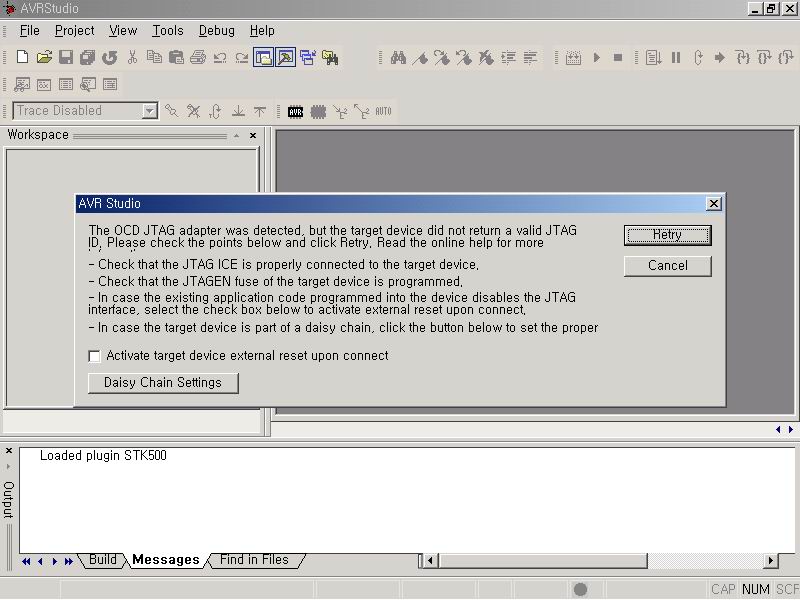Screen dimensions: 800x600
Task: Open a file with the folder icon
Action: (44, 57)
